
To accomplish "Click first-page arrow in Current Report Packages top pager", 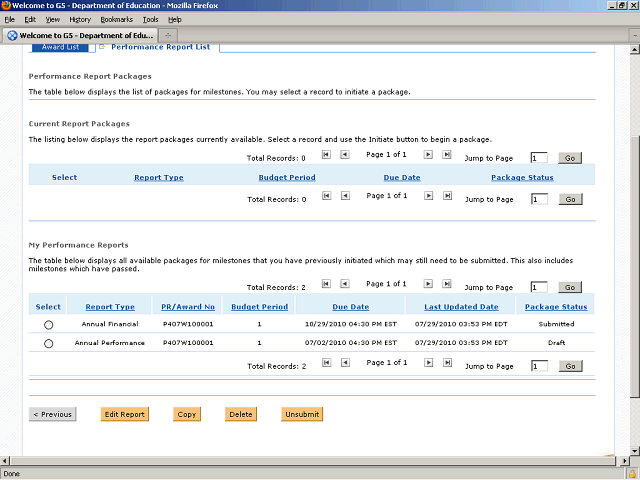I will 326,155.
